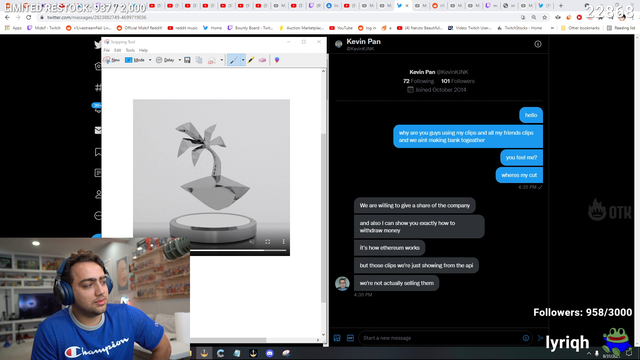
Task: Click the Twitter bird logo in sidebar
Action: point(98,44)
